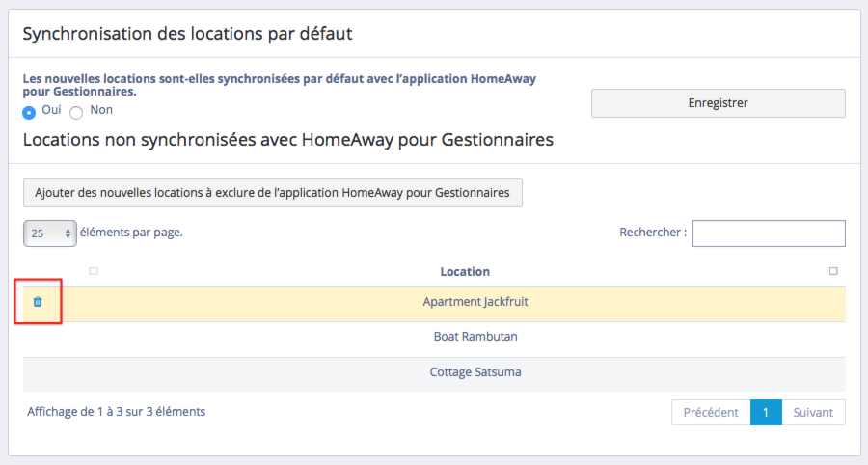
Task: Open the 25 items per page dropdown
Action: pyautogui.click(x=50, y=233)
